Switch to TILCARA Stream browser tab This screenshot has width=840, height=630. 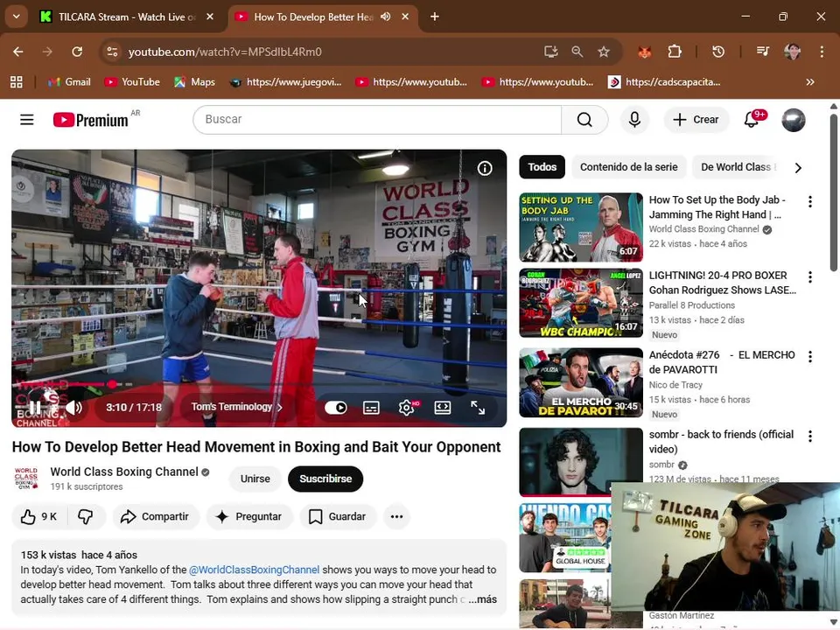point(127,17)
